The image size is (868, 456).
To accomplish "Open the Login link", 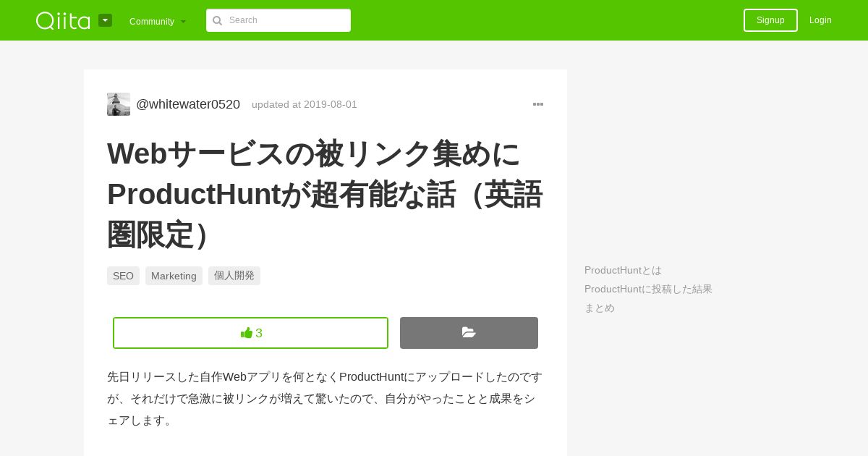I will click(820, 20).
